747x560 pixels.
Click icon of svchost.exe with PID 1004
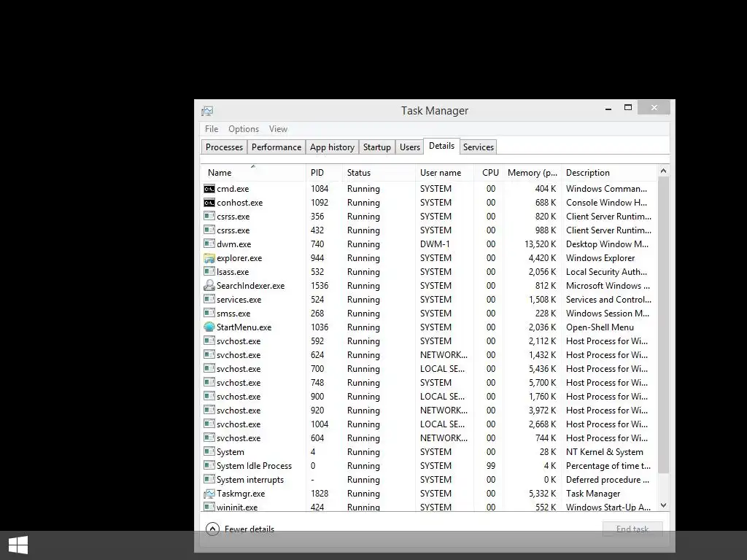click(x=209, y=424)
